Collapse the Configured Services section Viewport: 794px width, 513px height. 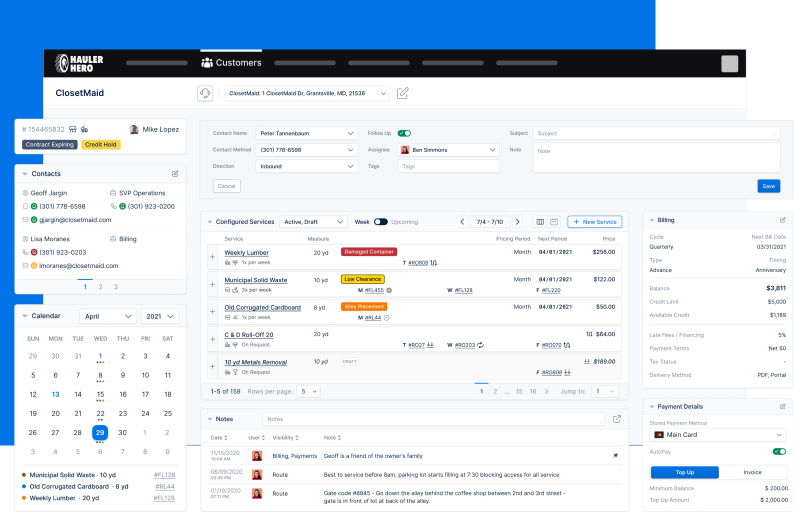click(x=210, y=222)
